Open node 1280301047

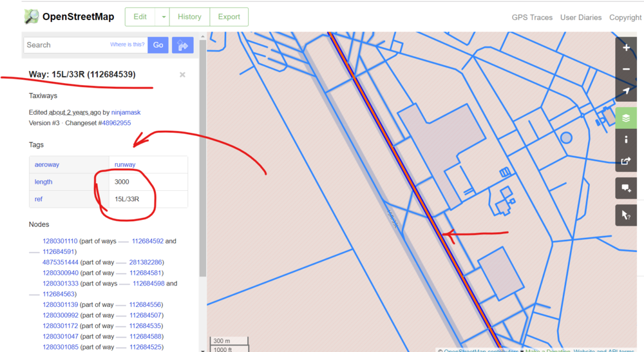pos(61,337)
